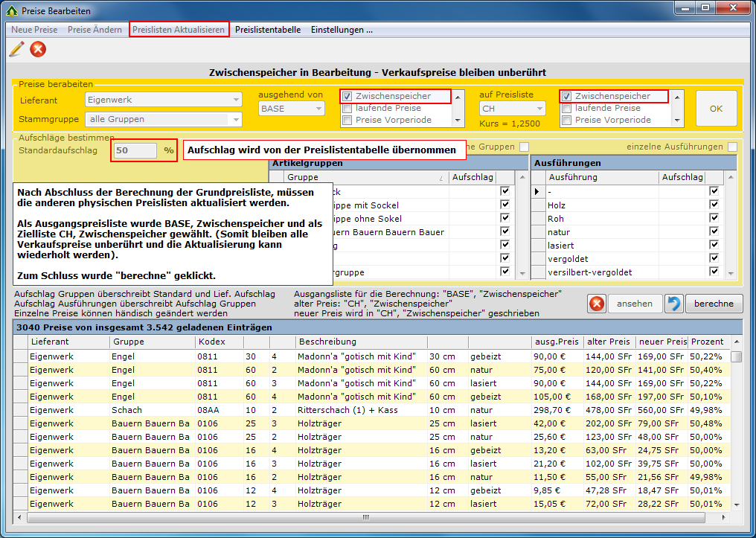Click the house app icon in title bar
The width and height of the screenshot is (756, 538).
coord(11,11)
